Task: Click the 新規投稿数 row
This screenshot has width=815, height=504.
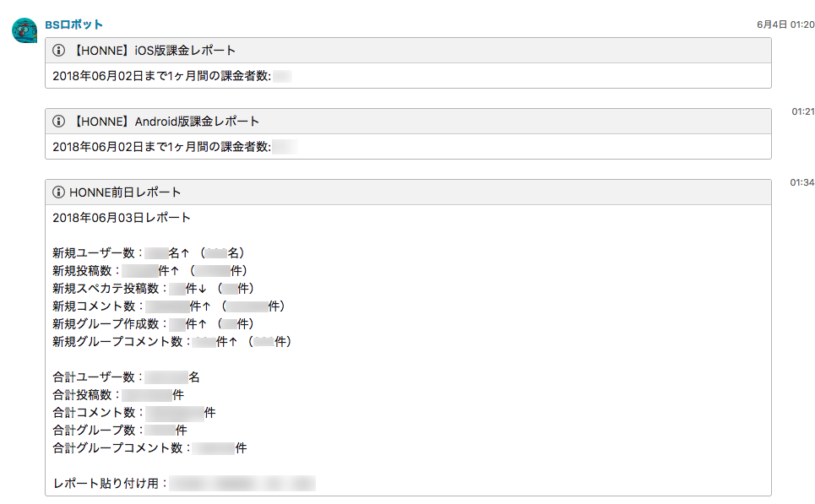Action: coord(149,271)
